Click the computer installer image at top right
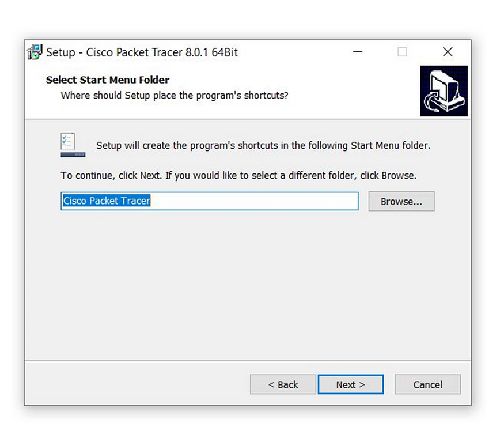 (x=444, y=90)
